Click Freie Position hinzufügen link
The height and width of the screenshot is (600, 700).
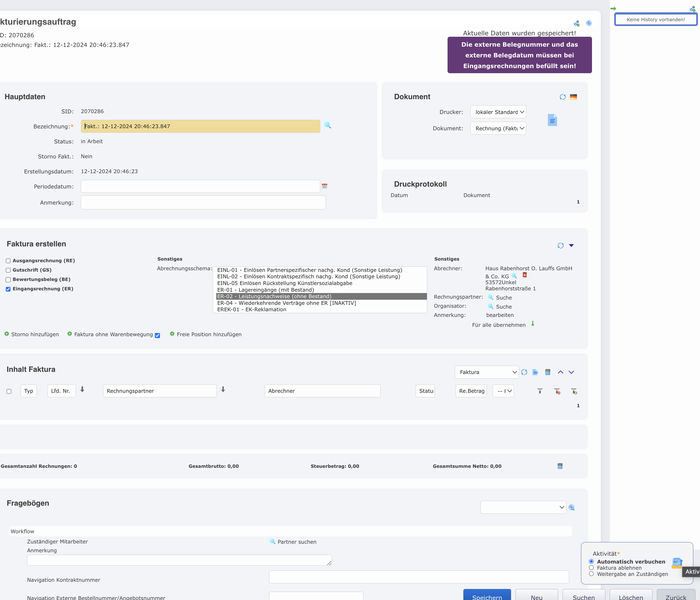coord(209,334)
